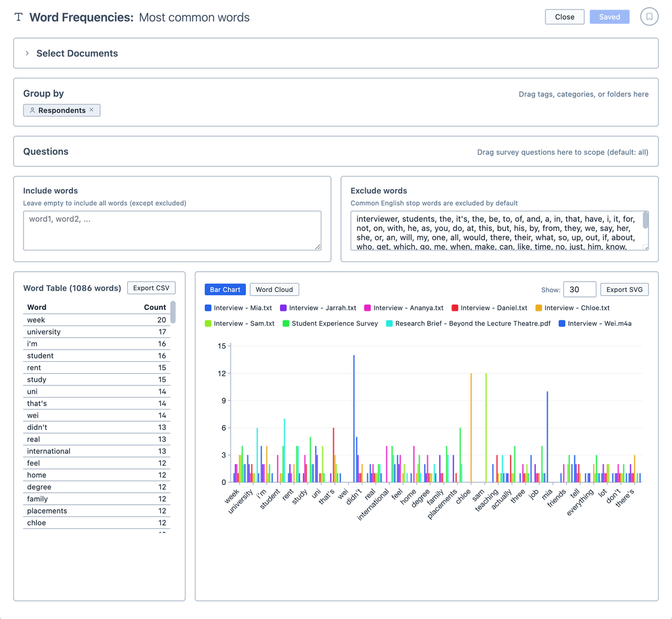Select the "rent" row in Word Table
Screen dimensions: 672x619
tap(96, 367)
